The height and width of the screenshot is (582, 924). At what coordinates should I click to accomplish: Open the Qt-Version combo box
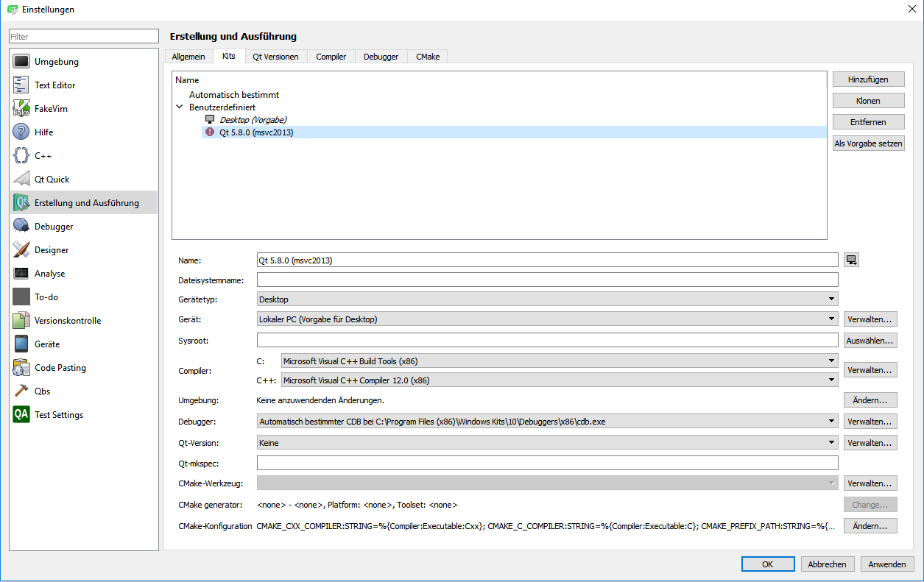coord(547,443)
